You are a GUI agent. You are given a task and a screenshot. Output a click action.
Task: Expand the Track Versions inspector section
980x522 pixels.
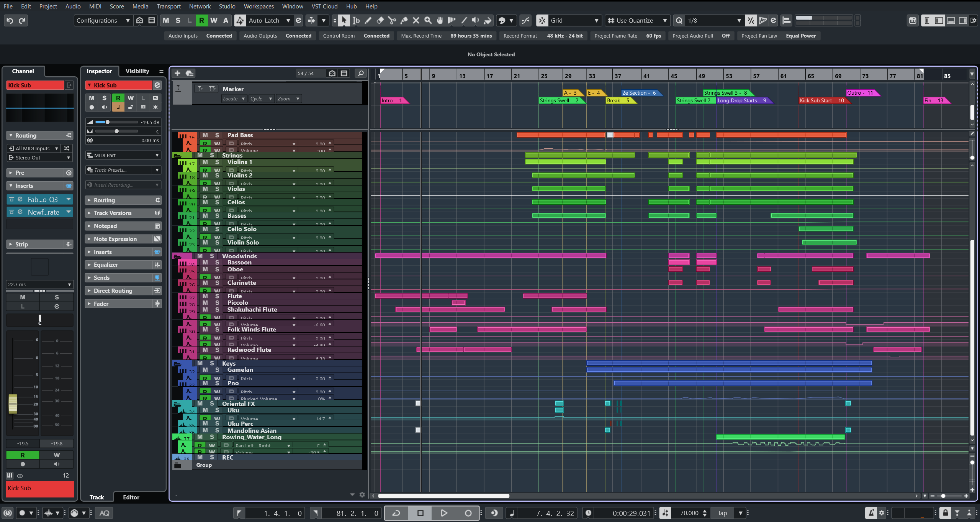[x=123, y=213]
